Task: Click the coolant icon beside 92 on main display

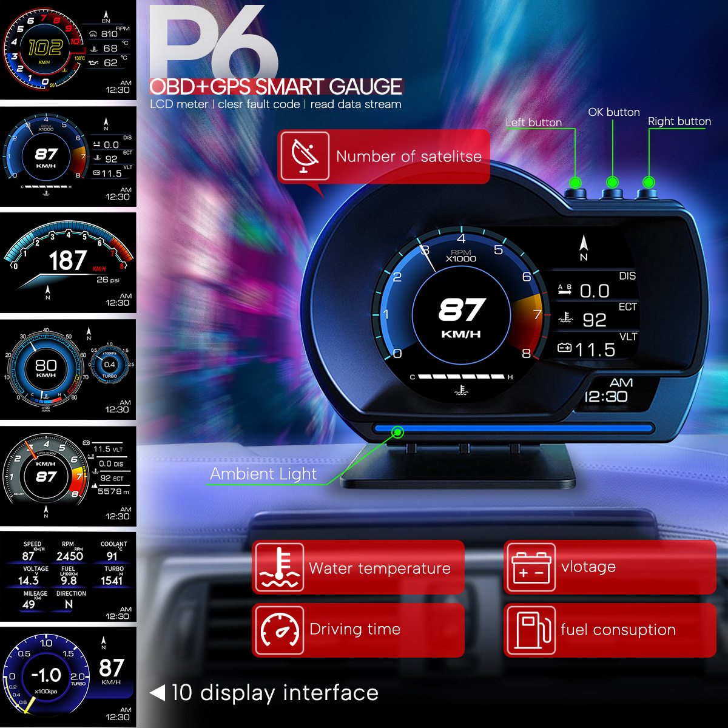Action: tap(565, 318)
